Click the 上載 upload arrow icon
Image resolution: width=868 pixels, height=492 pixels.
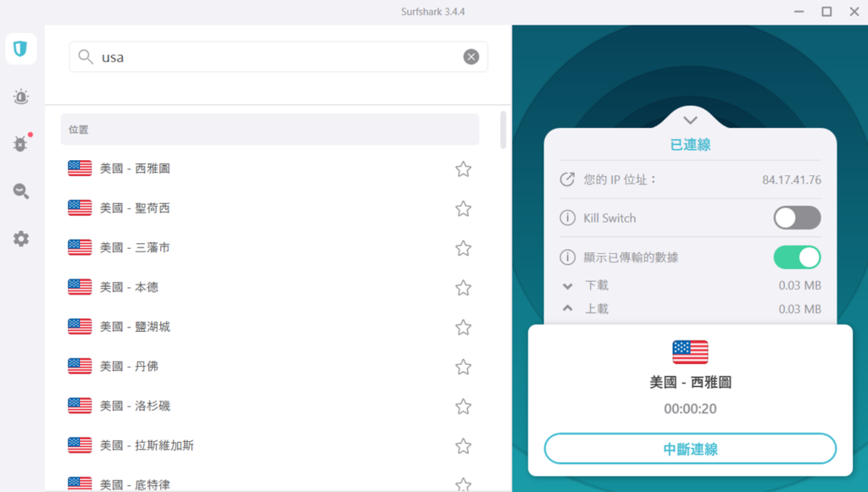pos(567,308)
